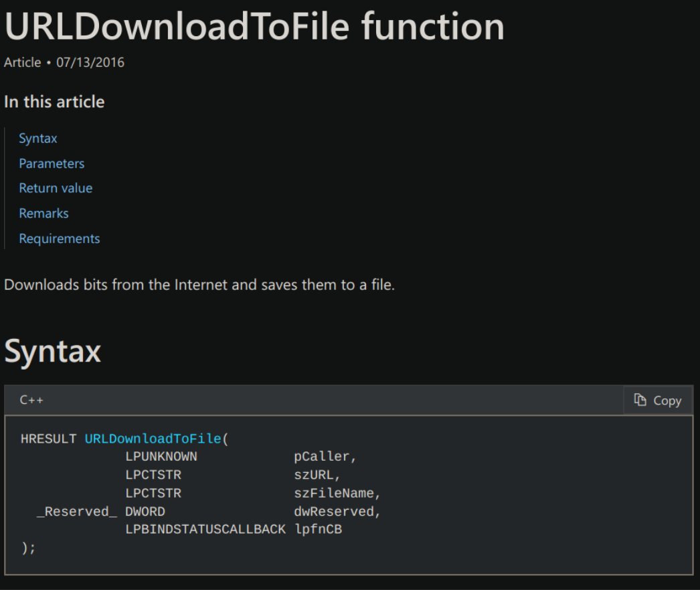Screen dimensions: 700x590
Task: Click the large Syntax section heading
Action: coord(53,351)
